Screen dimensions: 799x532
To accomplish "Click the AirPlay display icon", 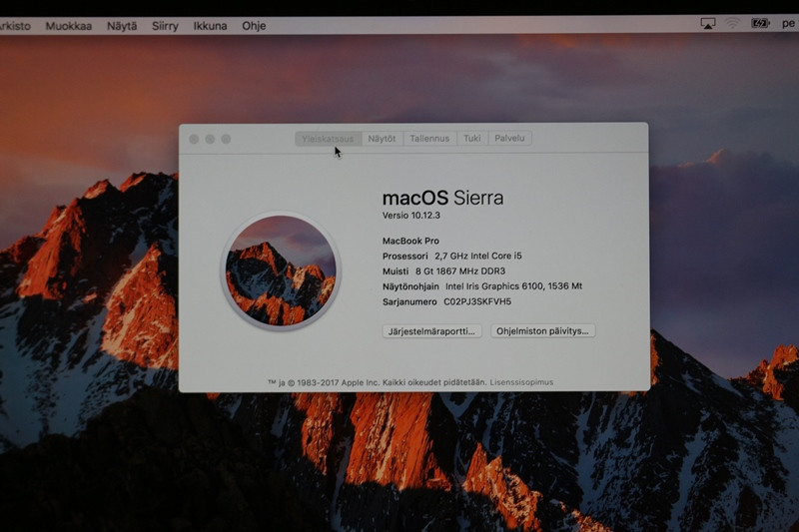I will [x=708, y=23].
